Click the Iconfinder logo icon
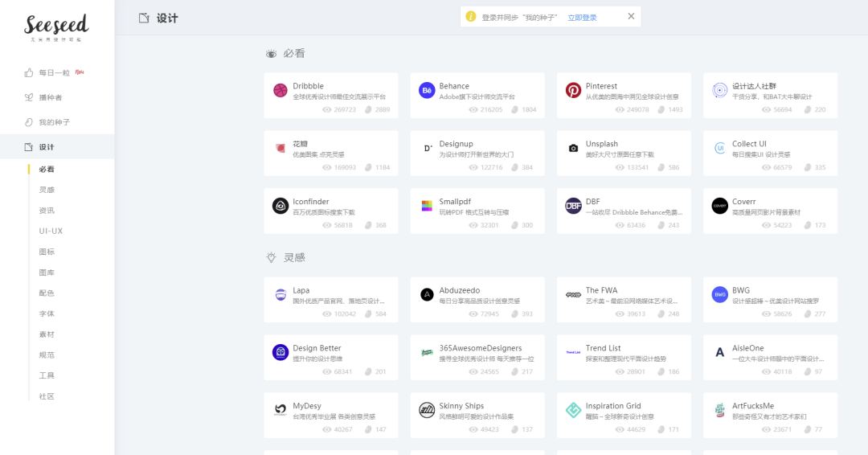 [x=280, y=206]
